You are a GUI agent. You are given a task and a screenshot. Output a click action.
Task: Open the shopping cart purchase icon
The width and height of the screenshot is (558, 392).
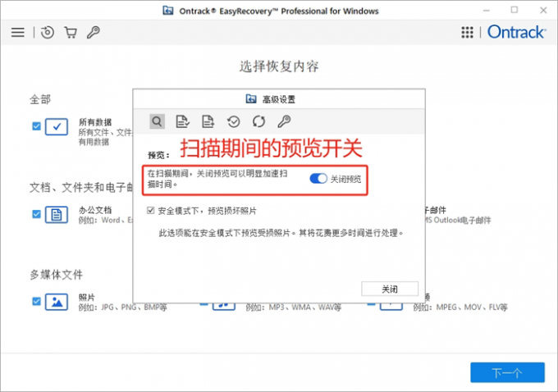click(71, 32)
